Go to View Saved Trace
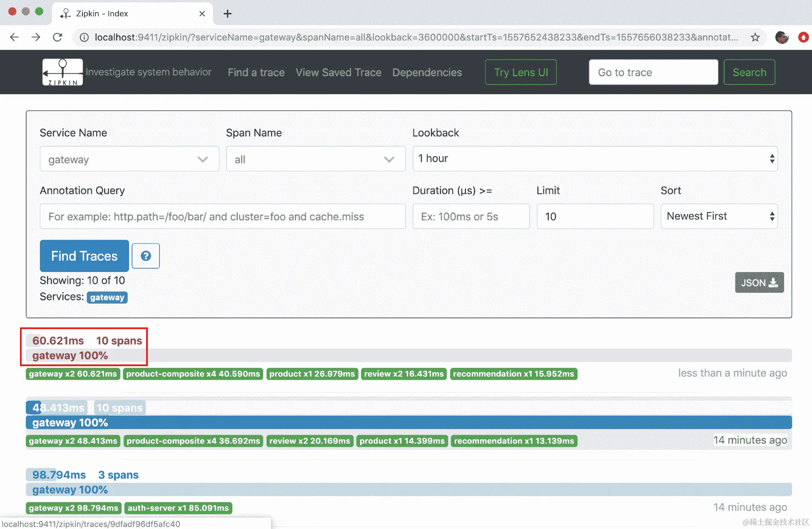 338,72
